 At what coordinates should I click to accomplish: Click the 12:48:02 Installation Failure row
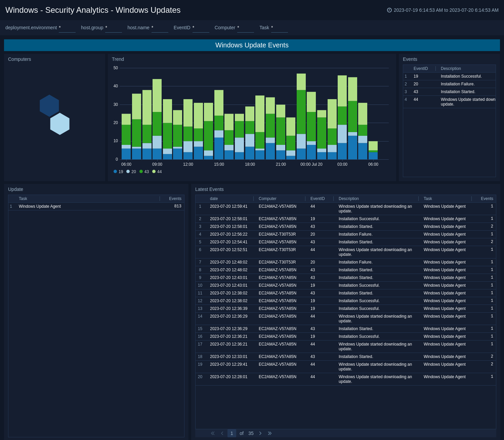click(345, 262)
